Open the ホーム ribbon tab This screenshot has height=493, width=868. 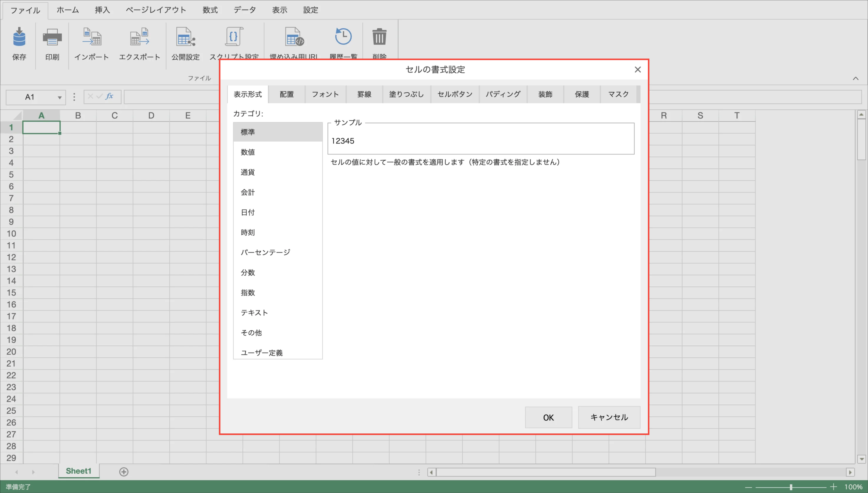click(67, 10)
